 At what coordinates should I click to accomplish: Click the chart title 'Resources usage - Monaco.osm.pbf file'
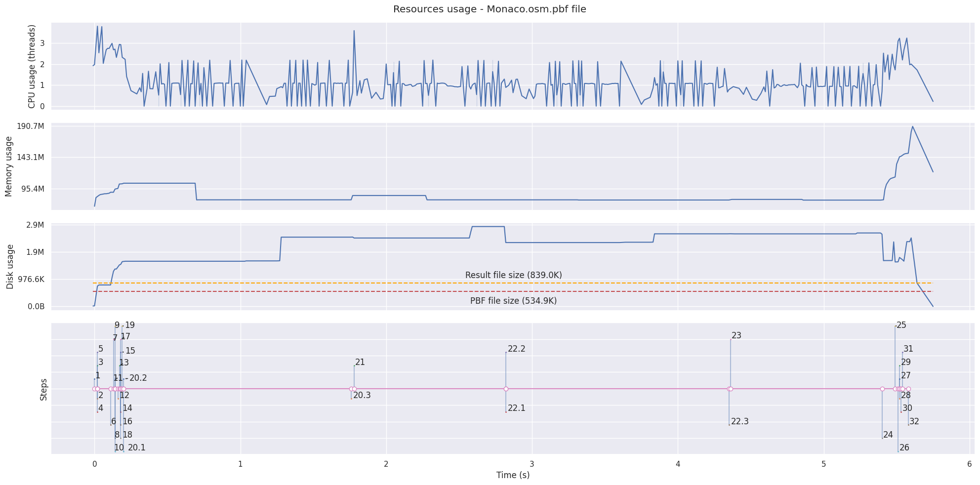point(490,9)
